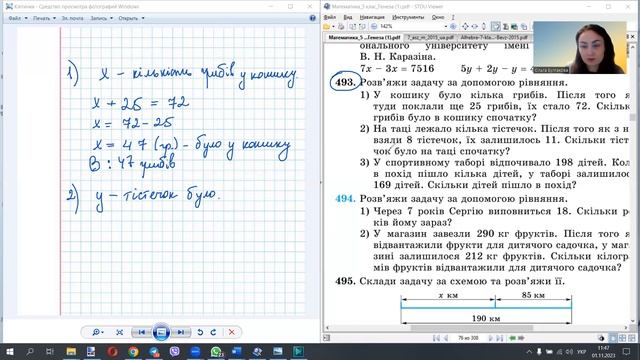The width and height of the screenshot is (640, 360).
Task: Click the STDU vertical scrollbar down arrow
Action: coord(633,321)
